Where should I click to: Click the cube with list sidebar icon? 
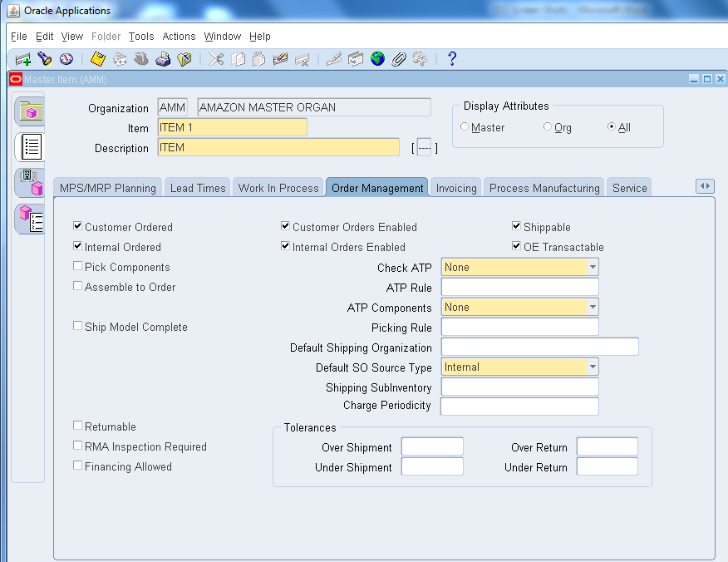[x=31, y=219]
